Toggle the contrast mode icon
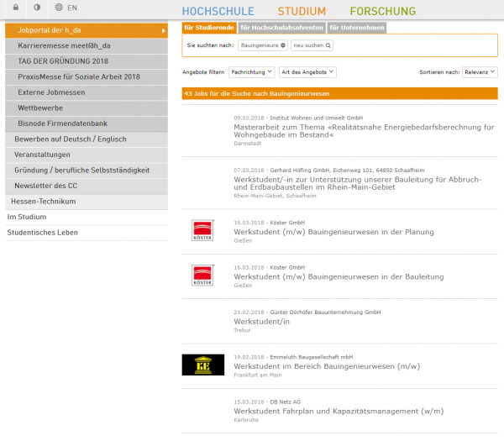This screenshot has width=504, height=441. tap(37, 8)
